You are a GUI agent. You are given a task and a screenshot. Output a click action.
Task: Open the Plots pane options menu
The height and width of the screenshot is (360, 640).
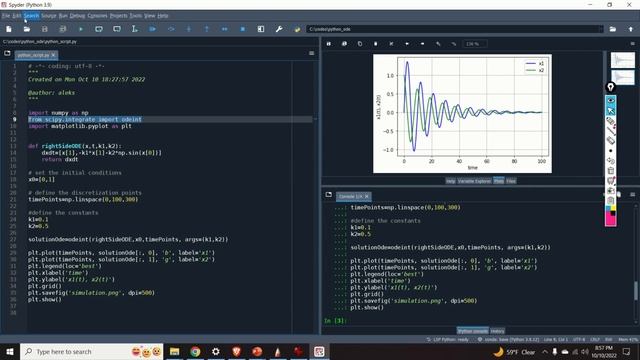[633, 44]
